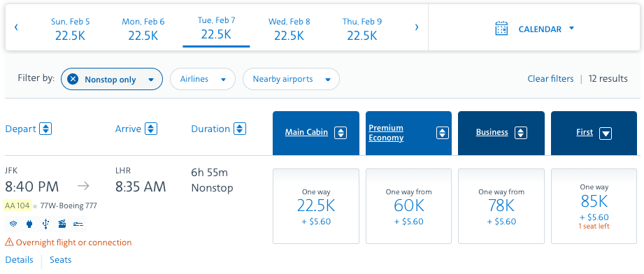This screenshot has height=274, width=644.
Task: Click the in-flight entertainment amenity icon
Action: [x=62, y=224]
